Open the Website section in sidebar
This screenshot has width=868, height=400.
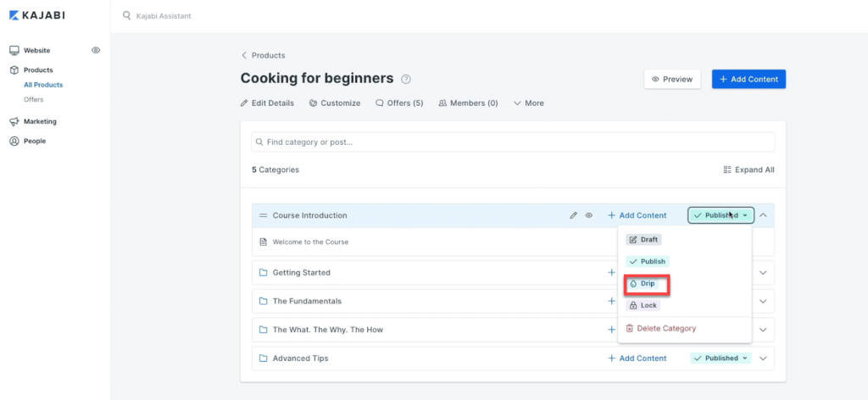(36, 50)
